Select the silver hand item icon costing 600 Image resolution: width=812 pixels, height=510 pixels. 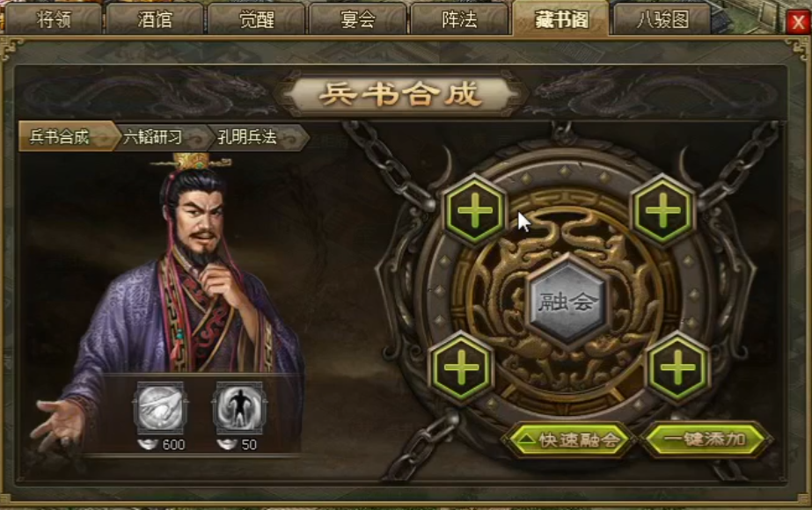coord(160,408)
